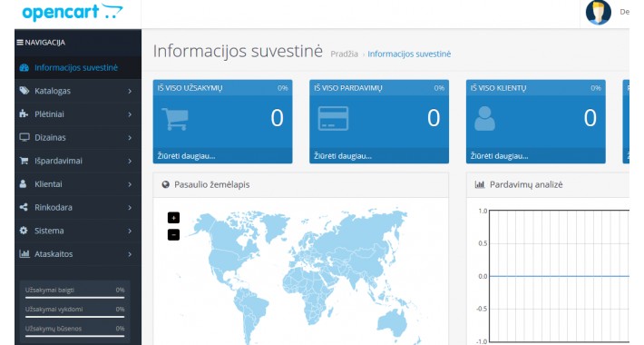644x345 pixels.
Task: Click the Pradžia breadcrumb link
Action: click(344, 54)
